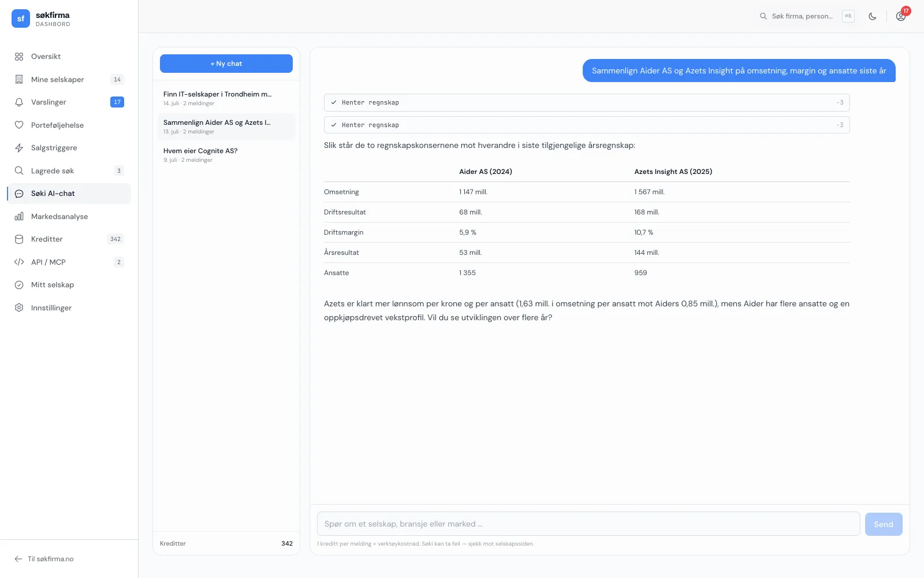Click the Søki AI-chat bubble icon
The image size is (924, 578).
coord(19,194)
